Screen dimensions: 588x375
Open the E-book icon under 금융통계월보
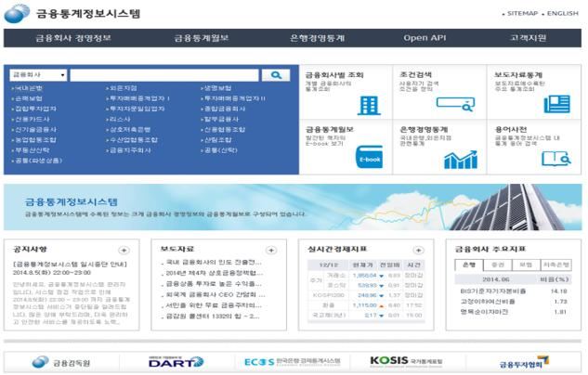click(368, 159)
